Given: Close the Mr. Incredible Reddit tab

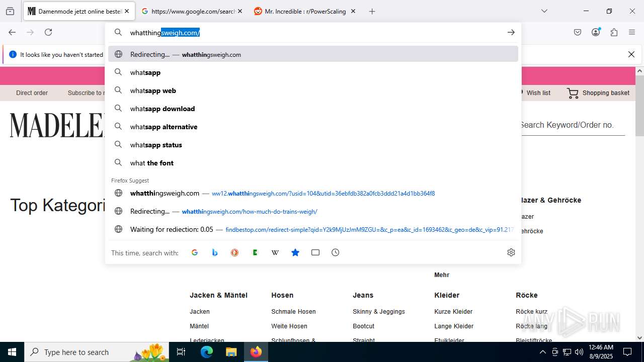Looking at the screenshot, I should click(x=353, y=11).
